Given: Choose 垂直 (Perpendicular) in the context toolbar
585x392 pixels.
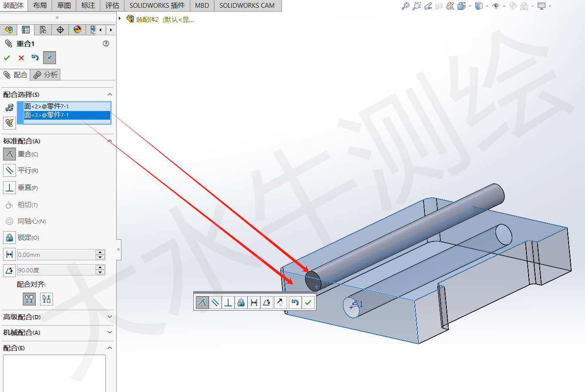Looking at the screenshot, I should [229, 302].
